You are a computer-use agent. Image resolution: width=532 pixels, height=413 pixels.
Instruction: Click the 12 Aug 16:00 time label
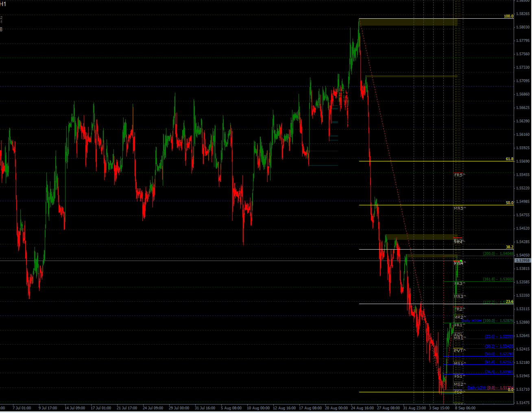pyautogui.click(x=284, y=408)
